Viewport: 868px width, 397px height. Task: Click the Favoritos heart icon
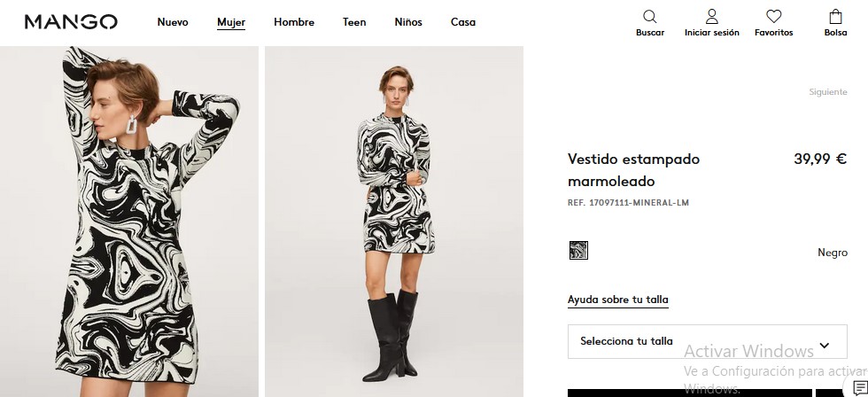(773, 17)
